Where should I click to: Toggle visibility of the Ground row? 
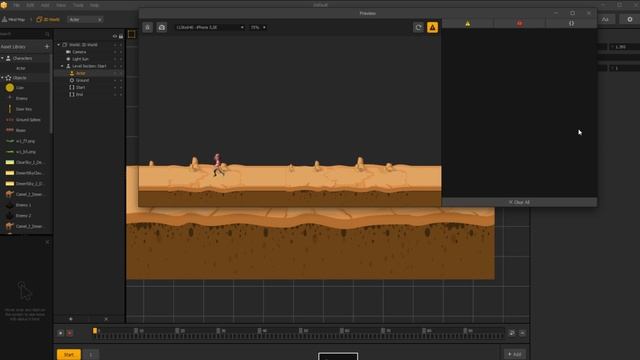[x=115, y=80]
